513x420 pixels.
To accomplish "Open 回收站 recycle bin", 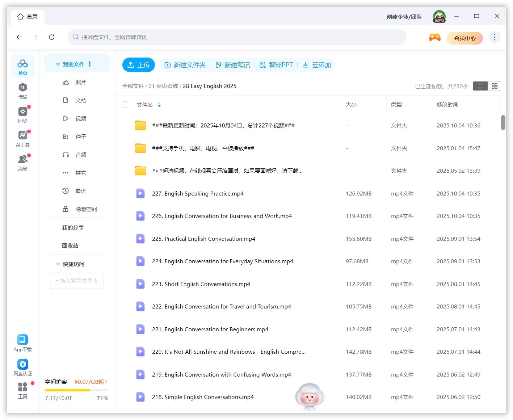I will point(70,246).
